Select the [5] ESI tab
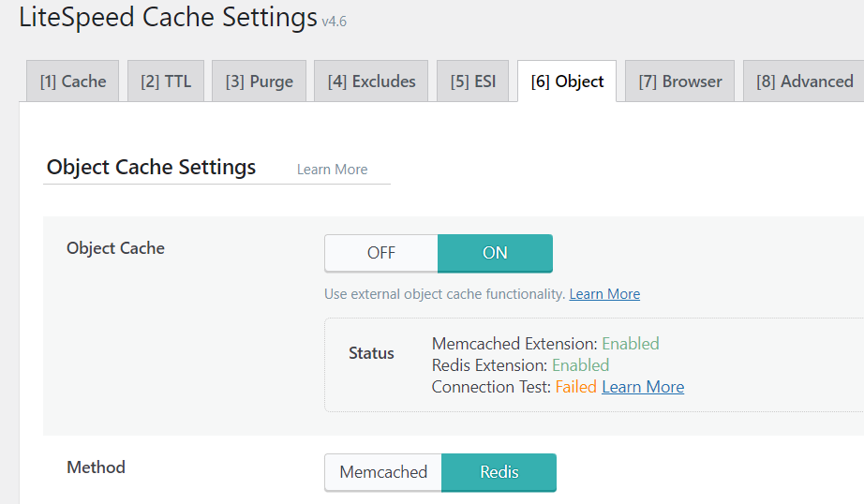 (473, 81)
